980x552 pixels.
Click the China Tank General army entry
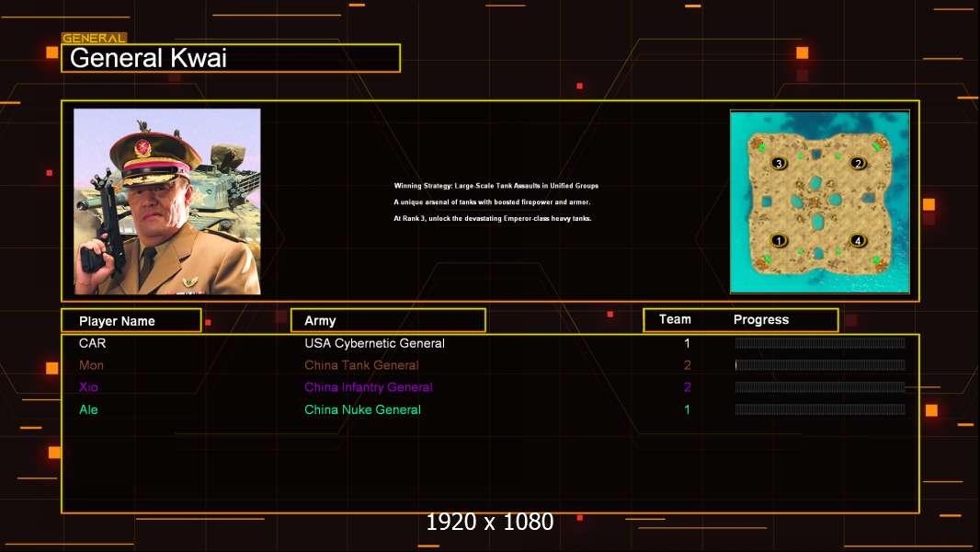[x=361, y=365]
